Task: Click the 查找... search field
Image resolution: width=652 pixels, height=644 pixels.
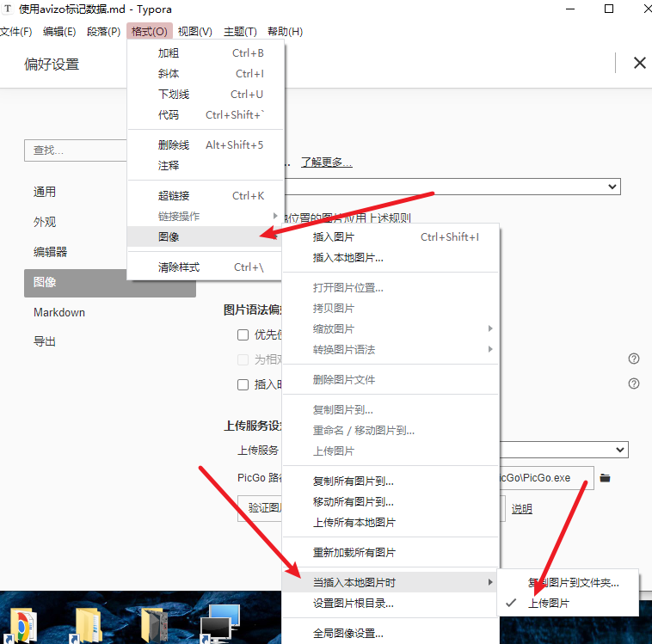Action: tap(76, 150)
